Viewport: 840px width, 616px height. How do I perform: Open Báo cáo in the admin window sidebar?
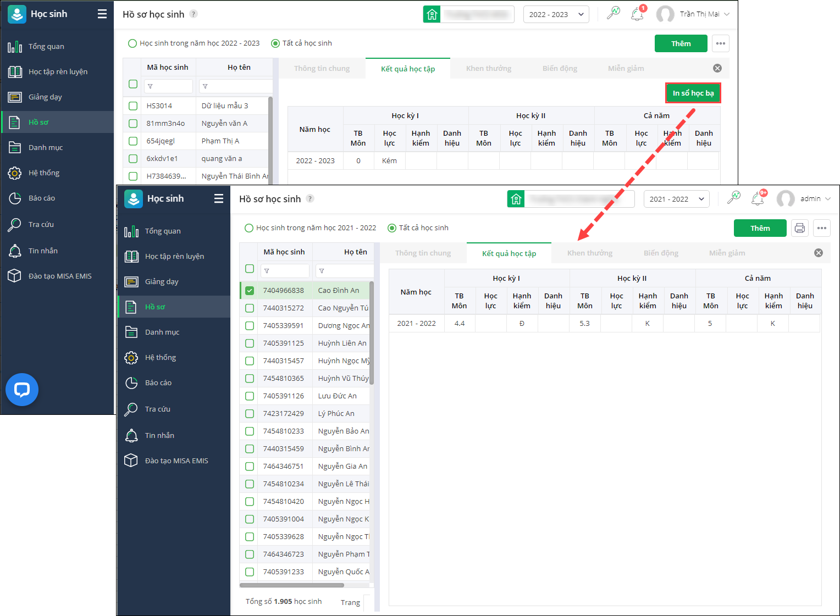click(x=158, y=383)
